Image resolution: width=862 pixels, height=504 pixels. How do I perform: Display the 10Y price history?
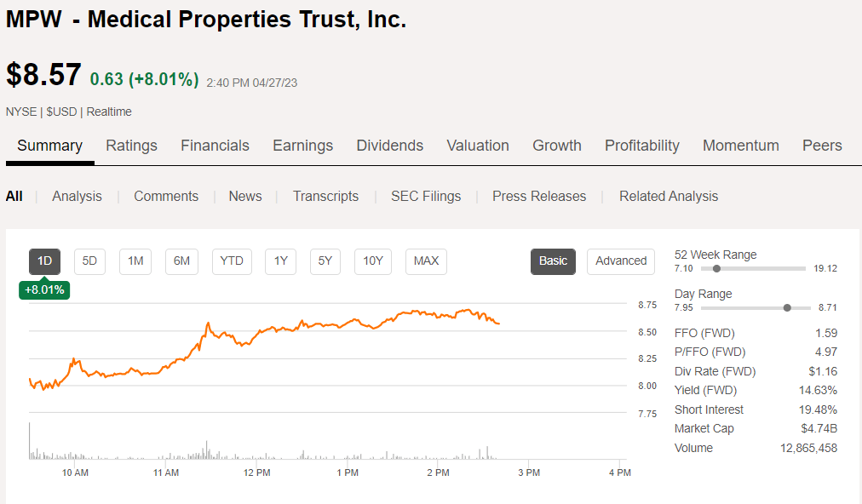373,261
